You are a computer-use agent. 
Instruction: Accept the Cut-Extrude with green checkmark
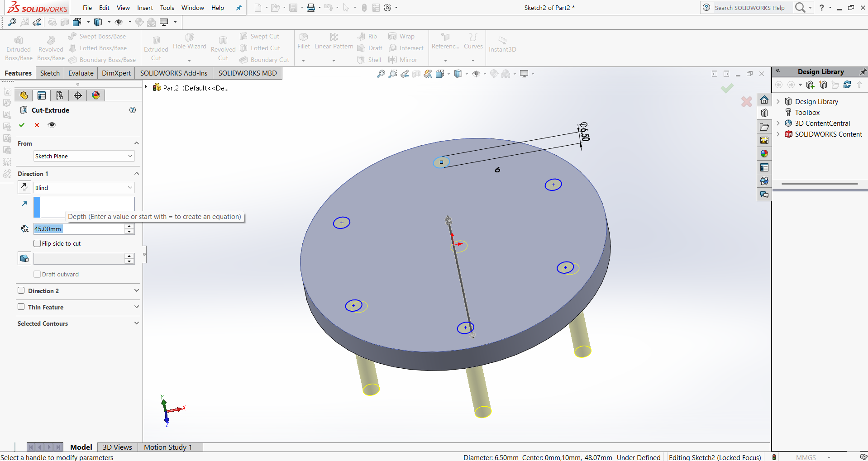coord(22,125)
